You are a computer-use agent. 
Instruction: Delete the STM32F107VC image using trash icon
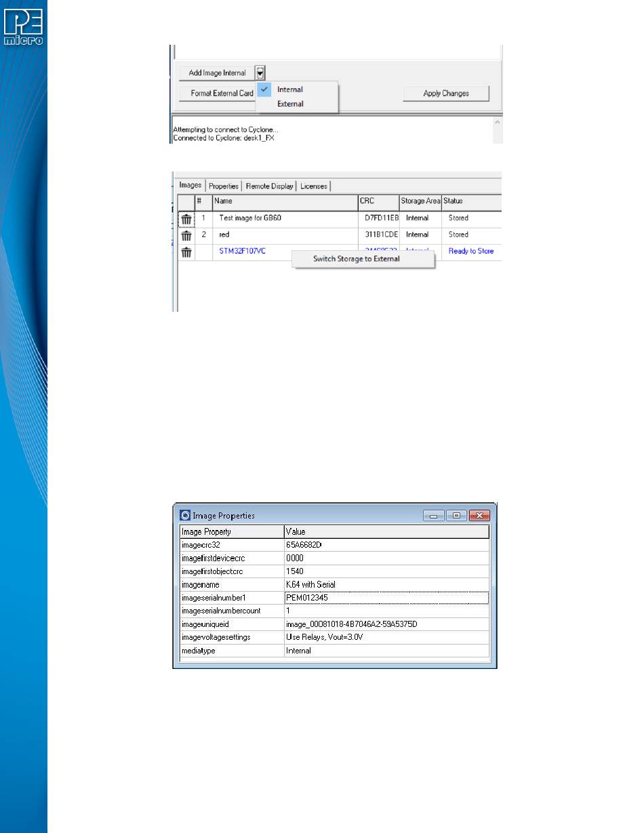186,251
